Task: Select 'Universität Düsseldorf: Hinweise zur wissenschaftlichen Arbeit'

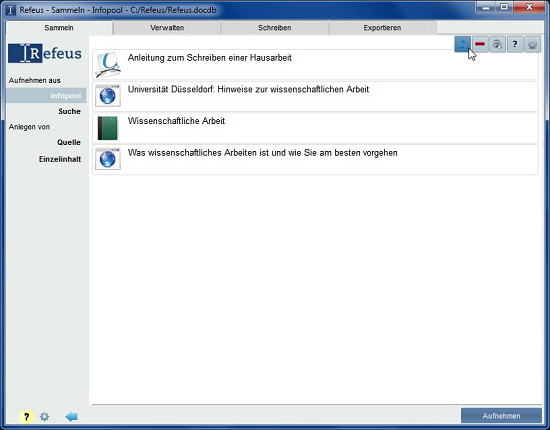Action: (x=315, y=96)
